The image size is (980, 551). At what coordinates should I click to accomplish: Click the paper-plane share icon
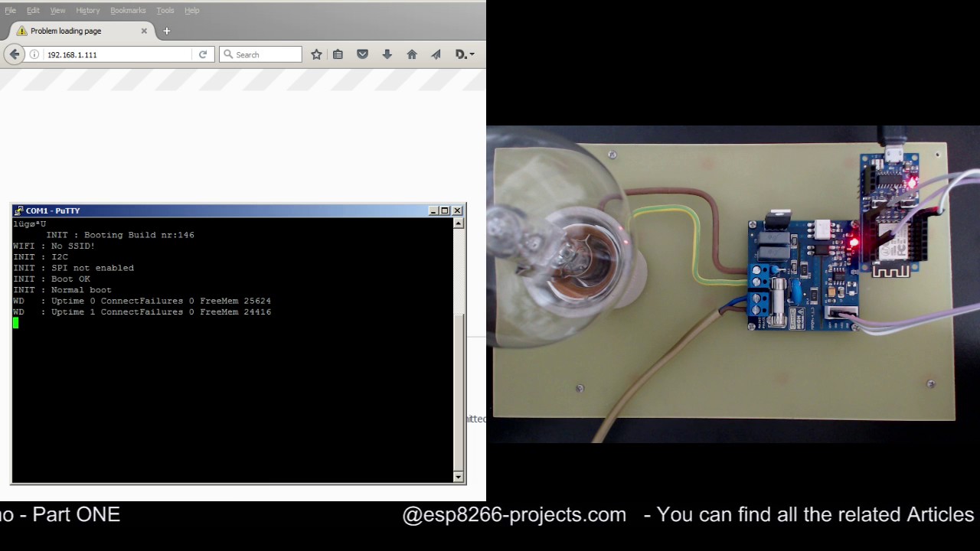(x=436, y=54)
